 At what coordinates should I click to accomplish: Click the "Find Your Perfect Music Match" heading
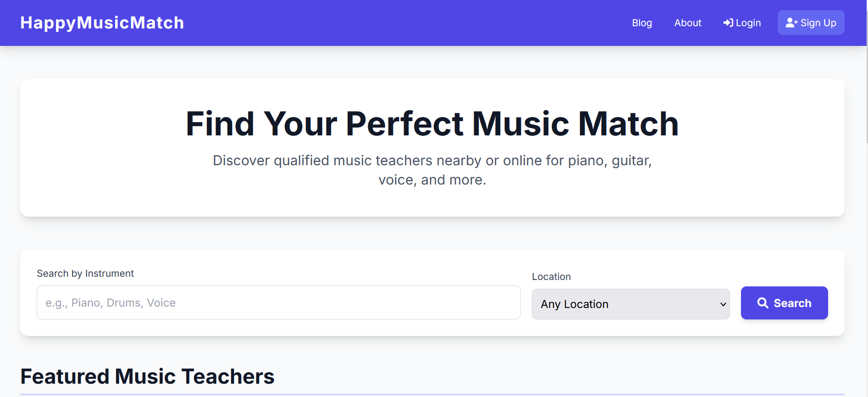click(432, 124)
